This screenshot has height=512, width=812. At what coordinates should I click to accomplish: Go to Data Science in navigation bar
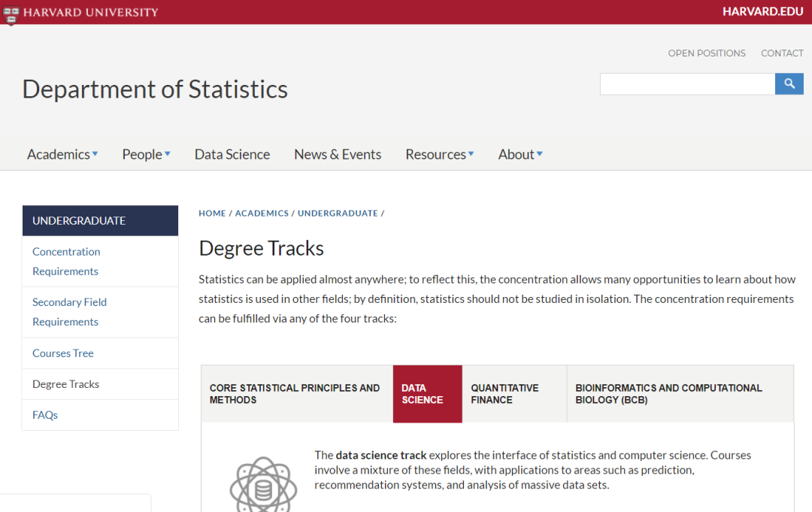[232, 154]
